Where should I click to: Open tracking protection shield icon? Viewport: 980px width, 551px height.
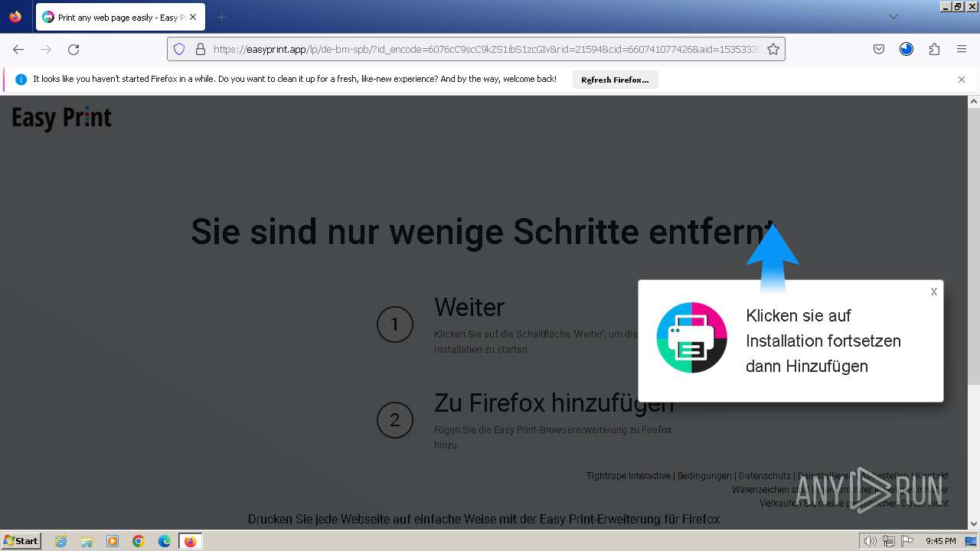(x=179, y=49)
